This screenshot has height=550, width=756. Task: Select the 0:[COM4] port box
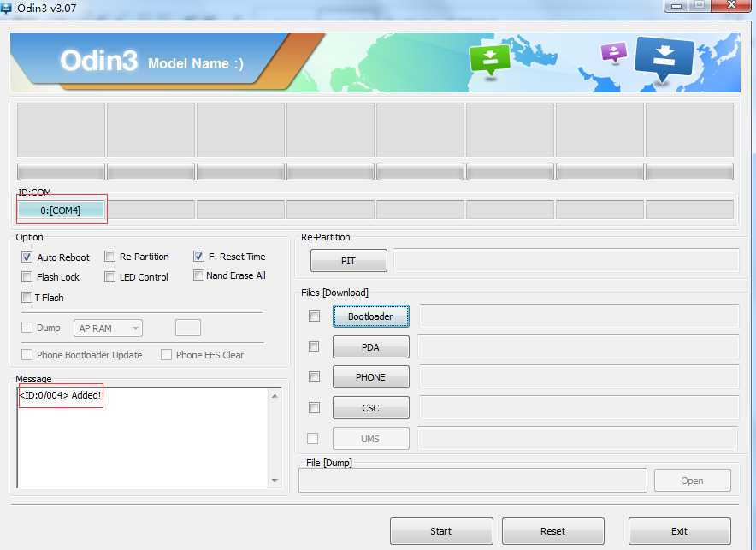pos(61,210)
